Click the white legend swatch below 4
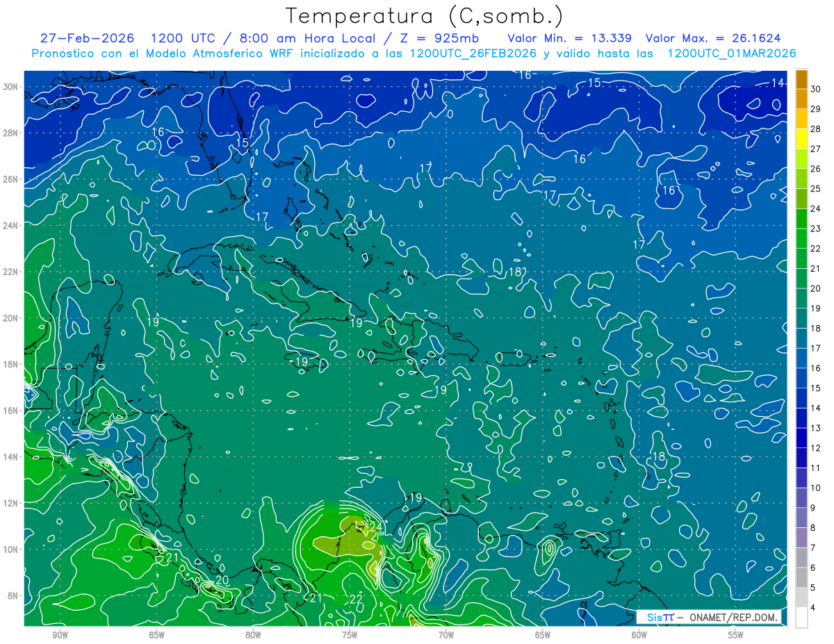Image resolution: width=834 pixels, height=644 pixels. 802,618
